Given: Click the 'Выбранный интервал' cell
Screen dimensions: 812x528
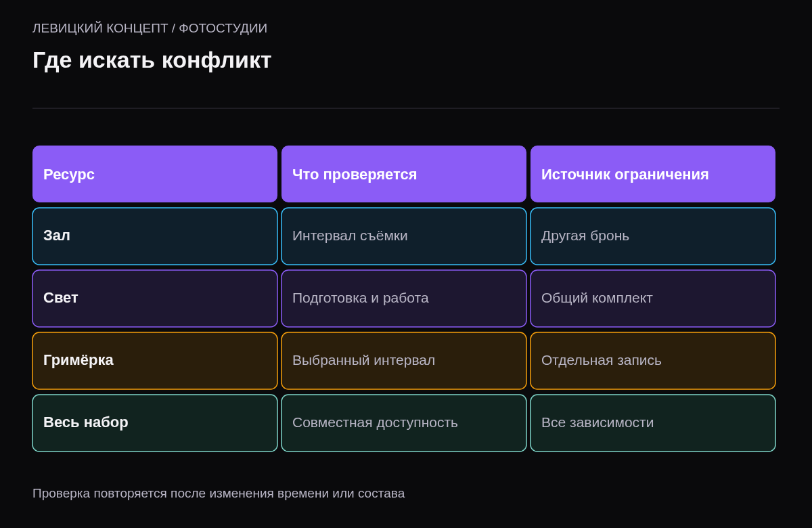Looking at the screenshot, I should (x=404, y=361).
